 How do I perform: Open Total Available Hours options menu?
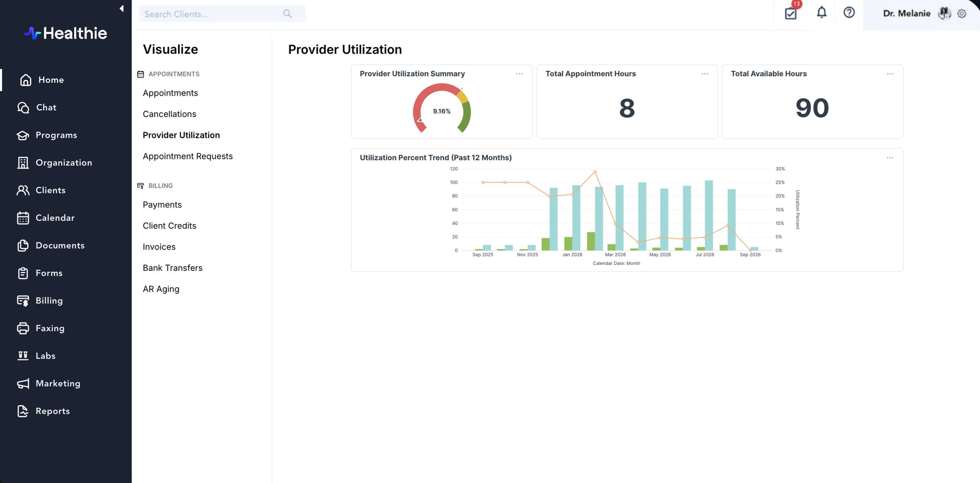tap(890, 74)
